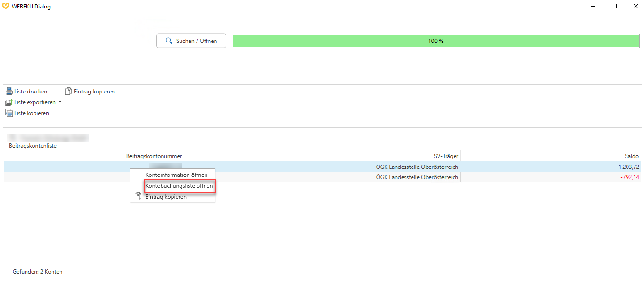Sort by the Saldo column header
This screenshot has width=644, height=284.
point(631,156)
